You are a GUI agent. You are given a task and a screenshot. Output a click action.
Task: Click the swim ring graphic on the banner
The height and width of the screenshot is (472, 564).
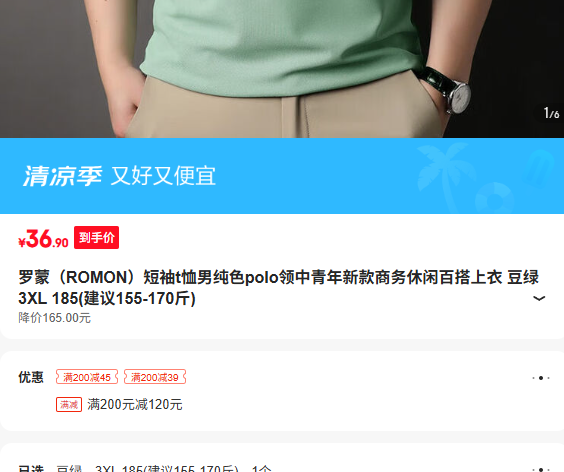pyautogui.click(x=495, y=199)
